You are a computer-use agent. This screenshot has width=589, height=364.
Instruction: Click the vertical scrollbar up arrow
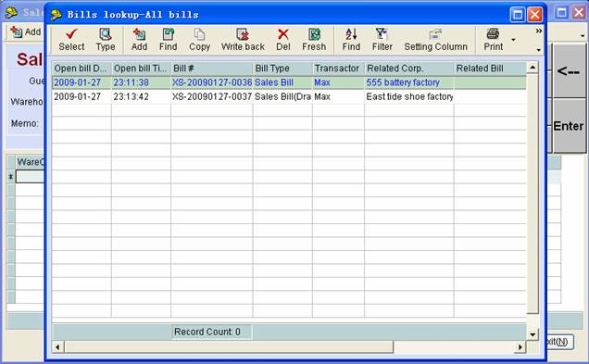tap(533, 68)
